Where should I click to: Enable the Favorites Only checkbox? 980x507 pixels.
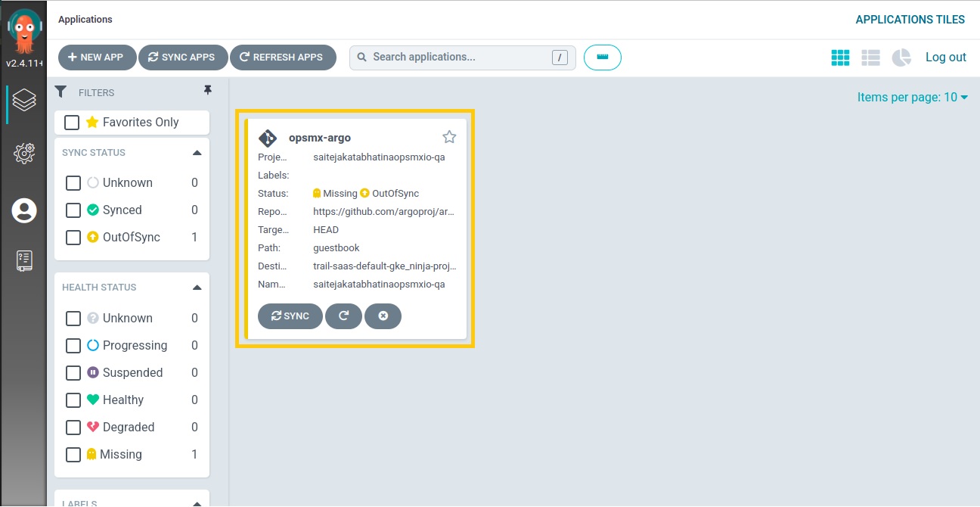(x=73, y=123)
